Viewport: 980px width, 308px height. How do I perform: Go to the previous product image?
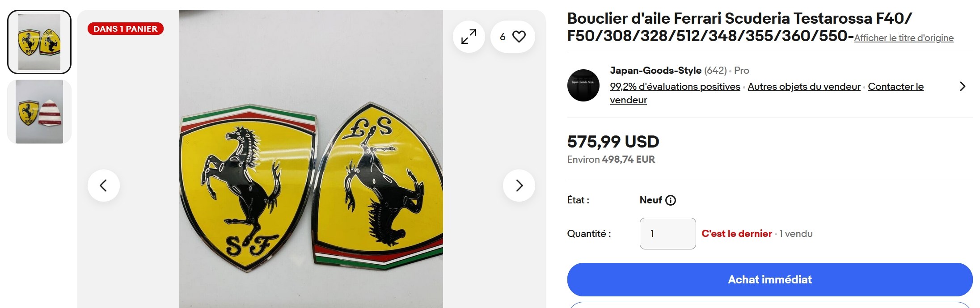pos(104,186)
